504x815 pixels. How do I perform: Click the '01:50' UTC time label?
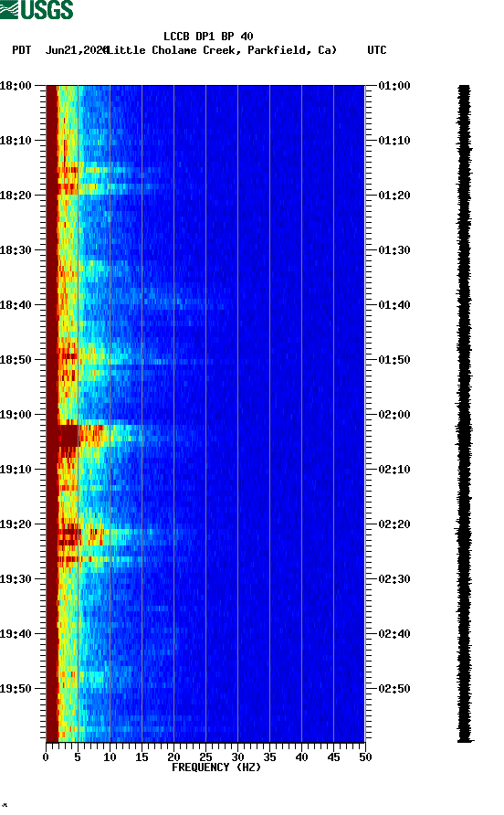click(394, 360)
